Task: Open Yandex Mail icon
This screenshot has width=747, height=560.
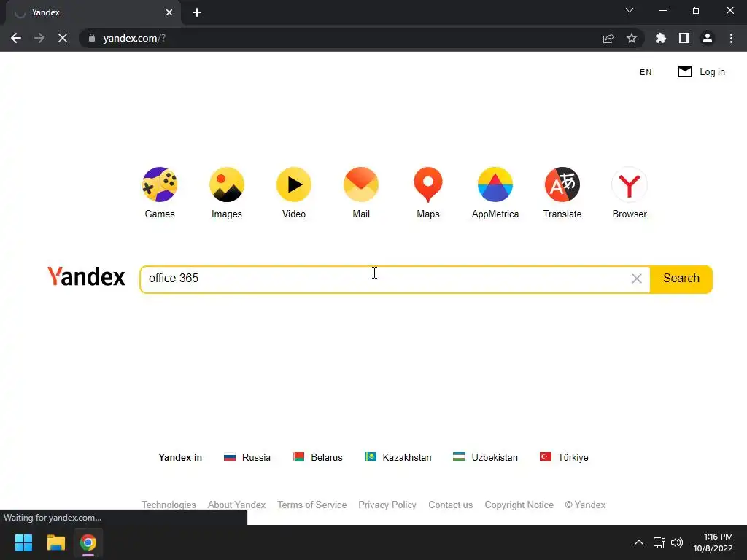Action: pos(361,184)
